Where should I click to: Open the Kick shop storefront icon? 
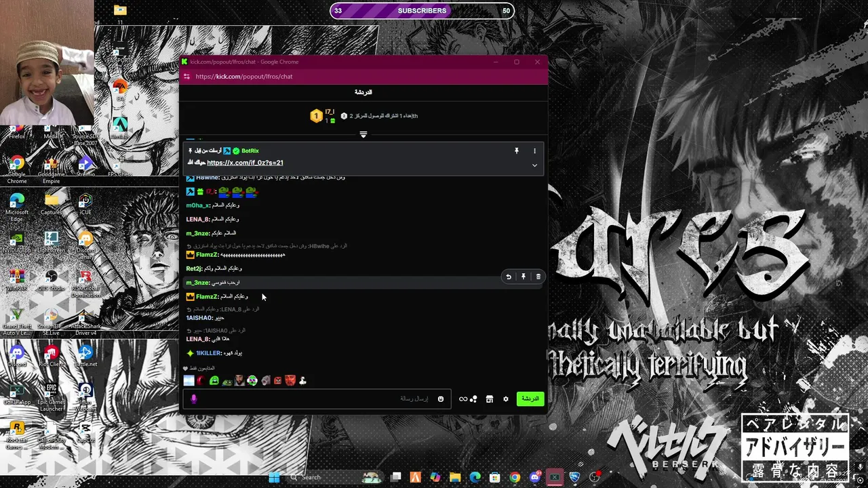pyautogui.click(x=489, y=399)
